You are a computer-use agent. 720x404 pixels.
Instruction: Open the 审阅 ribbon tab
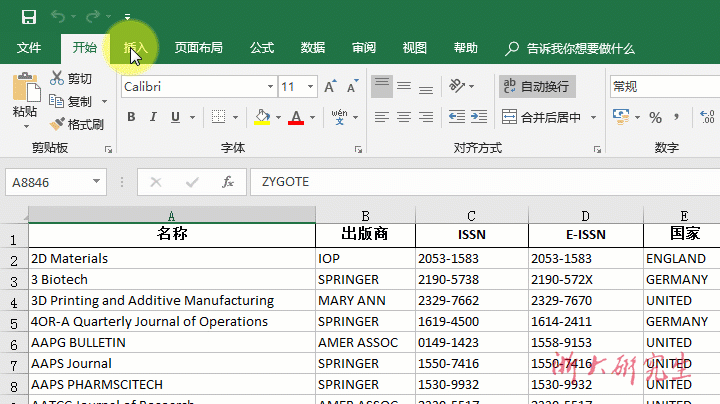tap(364, 48)
